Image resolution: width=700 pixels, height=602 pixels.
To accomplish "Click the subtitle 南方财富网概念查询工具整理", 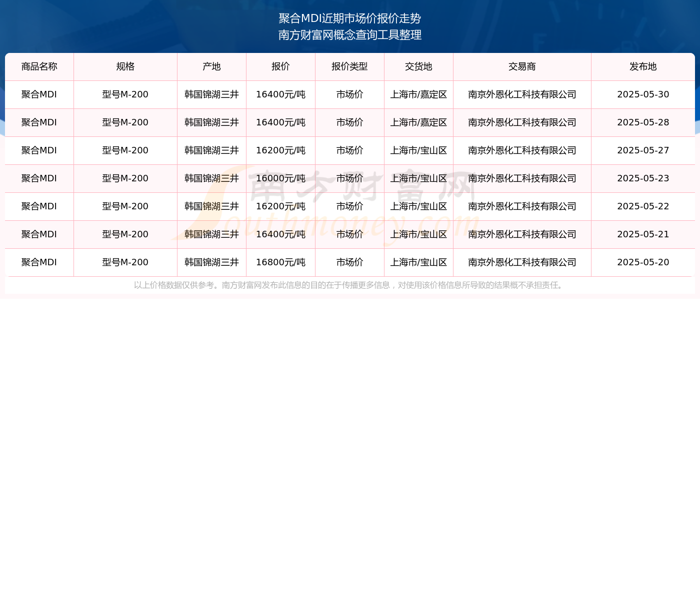I will coord(350,35).
